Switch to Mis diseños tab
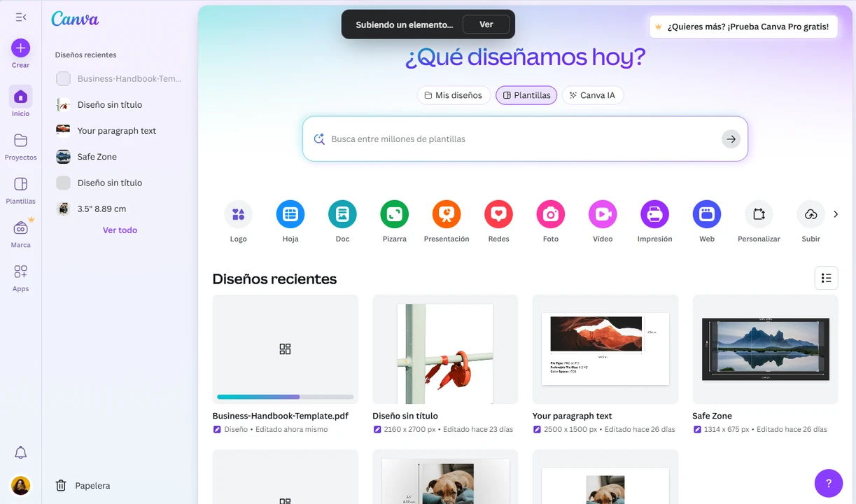Image resolution: width=856 pixels, height=504 pixels. 453,95
